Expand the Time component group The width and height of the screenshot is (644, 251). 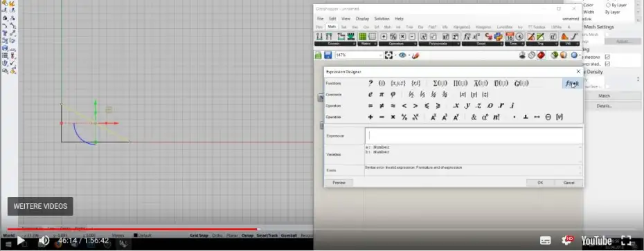tap(515, 44)
